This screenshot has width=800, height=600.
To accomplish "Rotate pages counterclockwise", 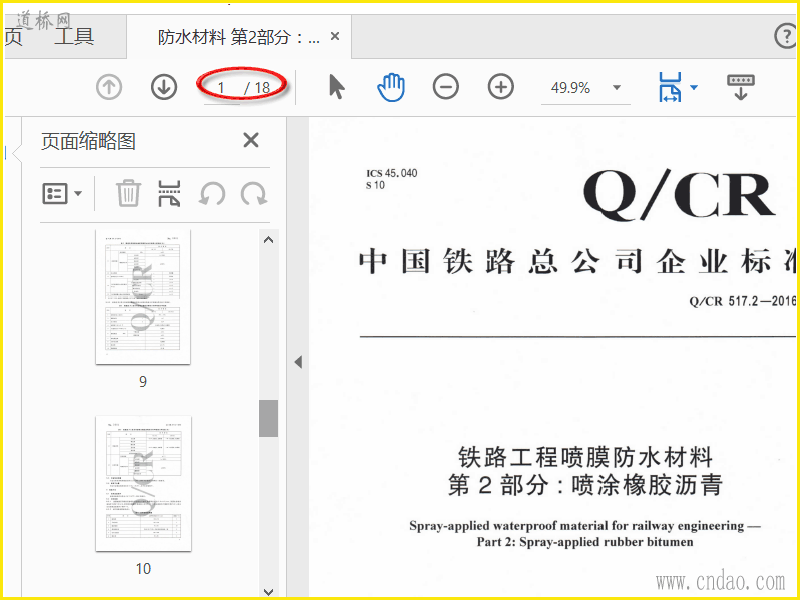I will pos(212,194).
